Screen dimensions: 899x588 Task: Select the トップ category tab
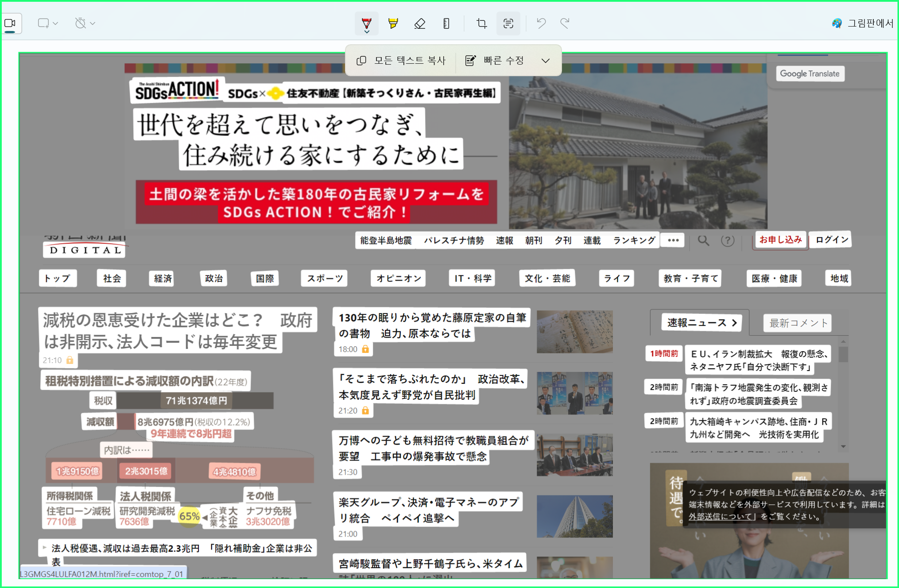coord(58,279)
